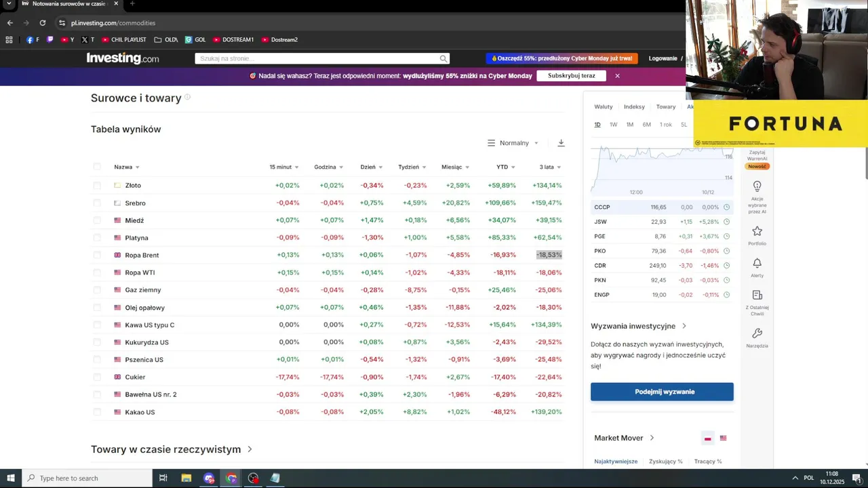Open Windows Start menu
Image resolution: width=868 pixels, height=488 pixels.
[x=11, y=478]
